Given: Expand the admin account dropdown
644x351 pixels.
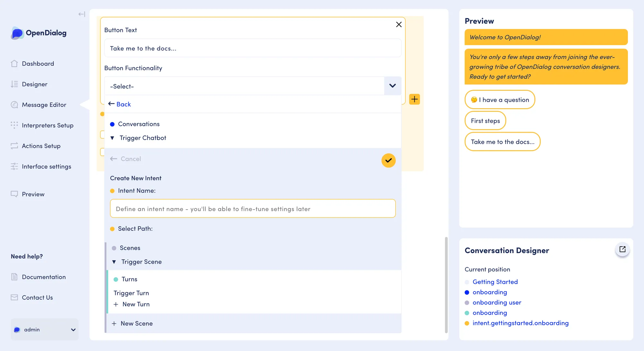Looking at the screenshot, I should pyautogui.click(x=45, y=329).
